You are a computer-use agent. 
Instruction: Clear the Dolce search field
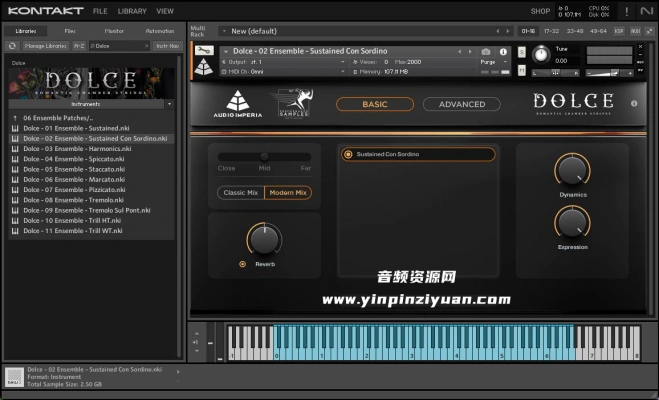click(146, 46)
